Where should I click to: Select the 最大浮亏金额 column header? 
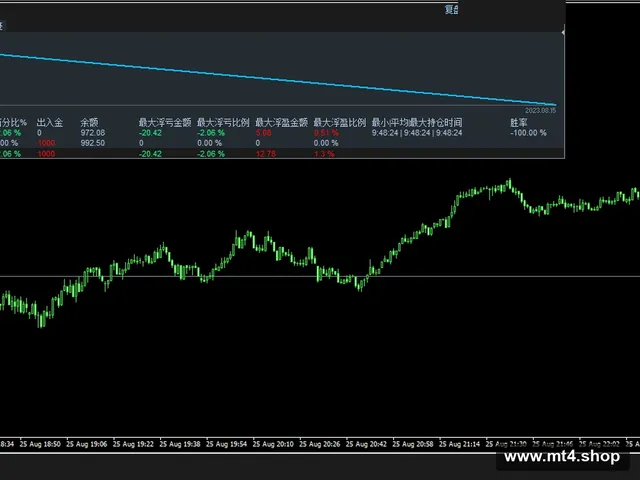[165, 122]
